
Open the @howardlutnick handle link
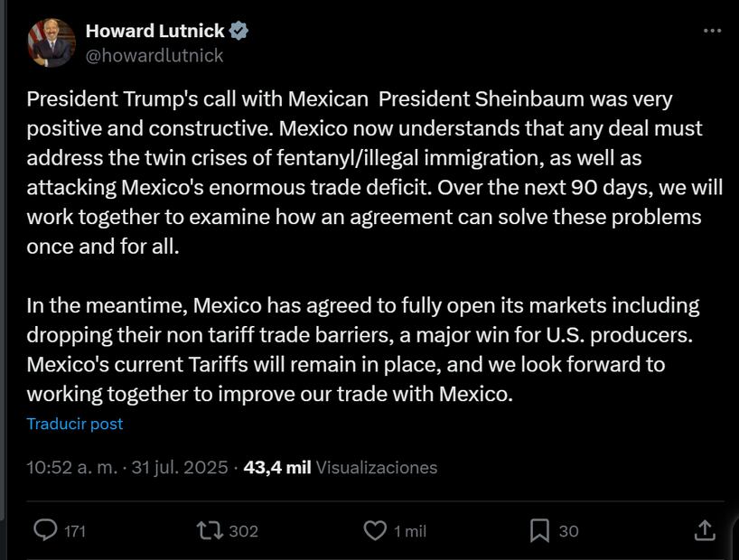click(x=154, y=55)
